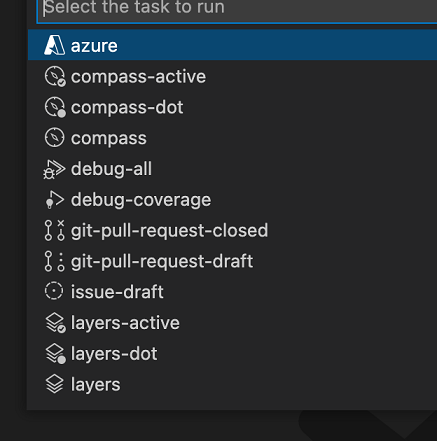The height and width of the screenshot is (441, 437).
Task: Focus the Select the task to run field
Action: (x=237, y=10)
